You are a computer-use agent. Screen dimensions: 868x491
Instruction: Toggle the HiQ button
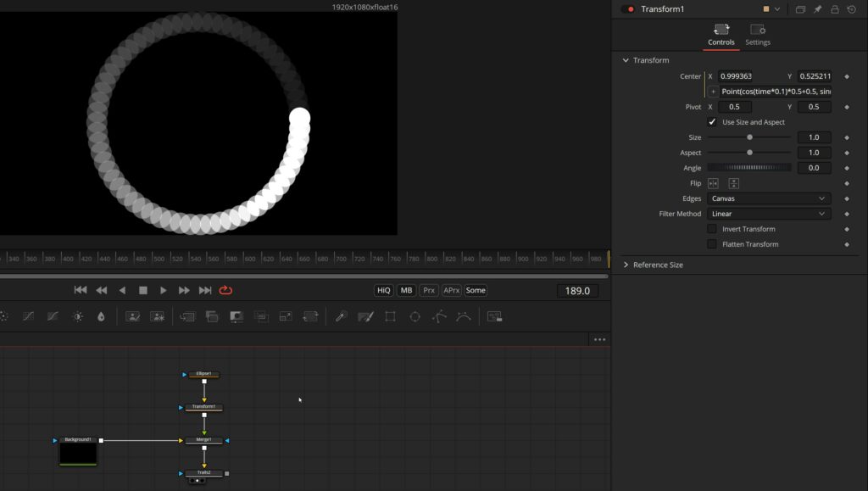tap(384, 291)
